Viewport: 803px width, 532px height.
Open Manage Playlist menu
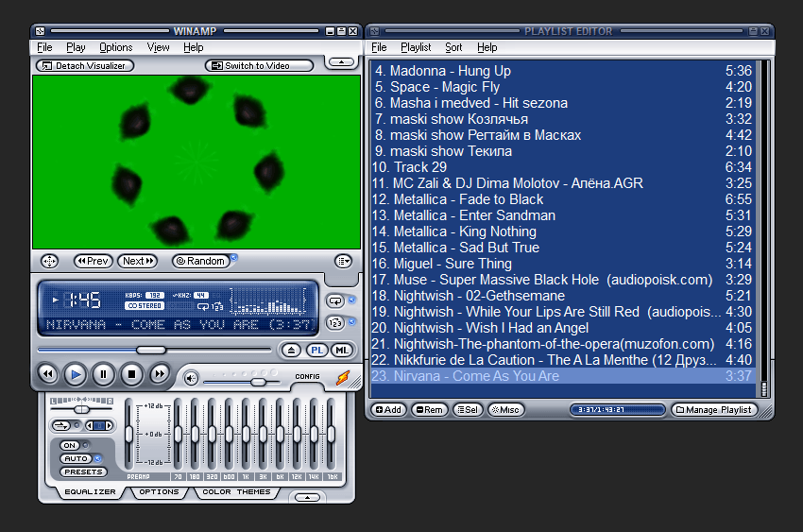coord(714,409)
